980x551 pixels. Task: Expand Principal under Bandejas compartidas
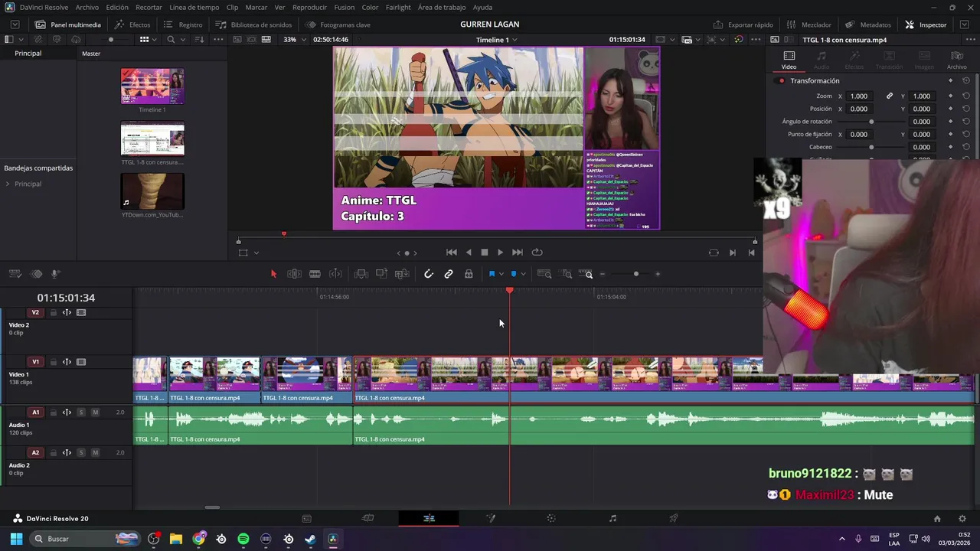tap(8, 184)
